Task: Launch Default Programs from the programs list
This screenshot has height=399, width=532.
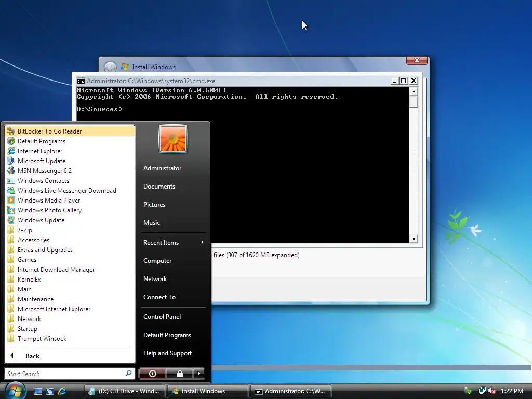Action: coord(70,141)
